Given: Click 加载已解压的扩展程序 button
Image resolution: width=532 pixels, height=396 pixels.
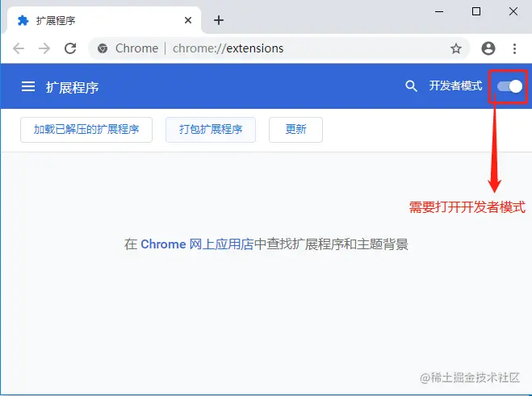Looking at the screenshot, I should [x=86, y=130].
